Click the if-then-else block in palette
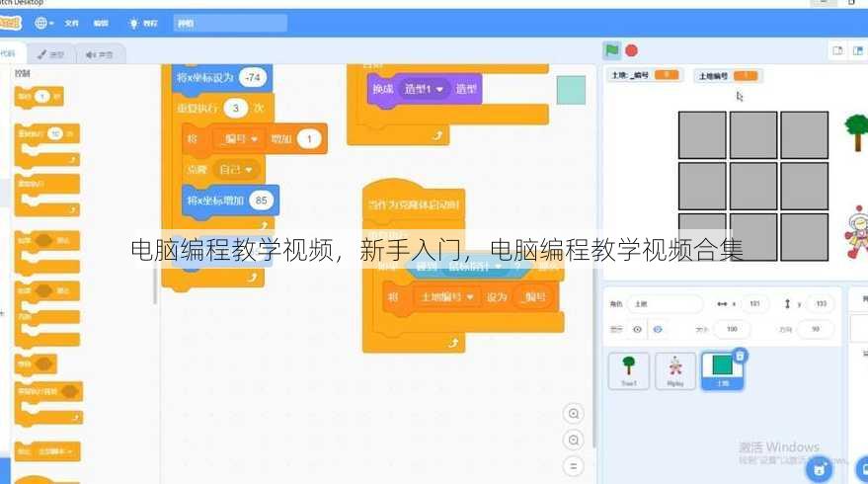 pyautogui.click(x=47, y=313)
